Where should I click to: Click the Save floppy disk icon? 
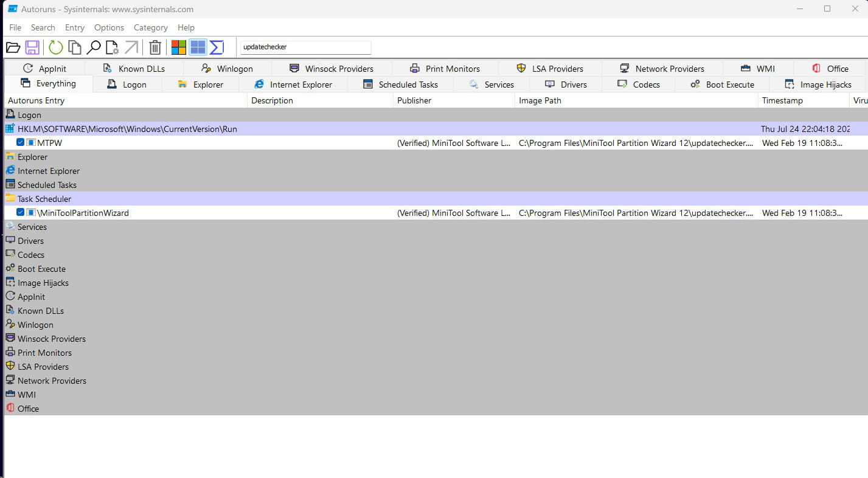point(32,47)
